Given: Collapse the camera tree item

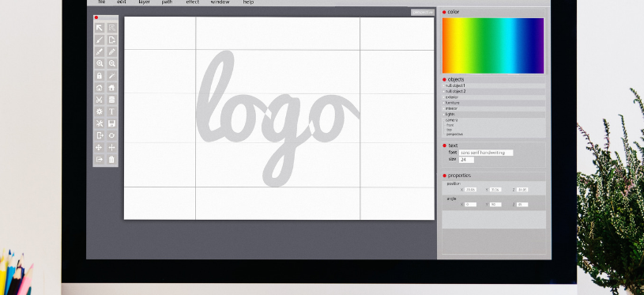Looking at the screenshot, I should (x=444, y=120).
